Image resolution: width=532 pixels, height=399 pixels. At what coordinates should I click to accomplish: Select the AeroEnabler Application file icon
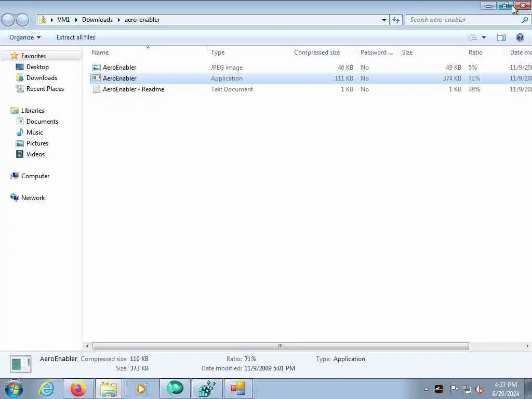coord(97,78)
